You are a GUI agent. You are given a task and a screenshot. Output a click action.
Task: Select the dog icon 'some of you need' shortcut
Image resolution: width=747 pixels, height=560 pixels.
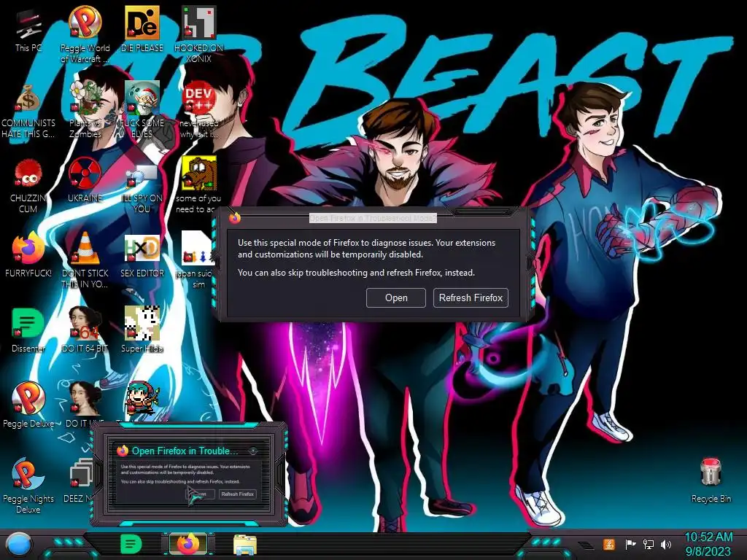click(198, 184)
